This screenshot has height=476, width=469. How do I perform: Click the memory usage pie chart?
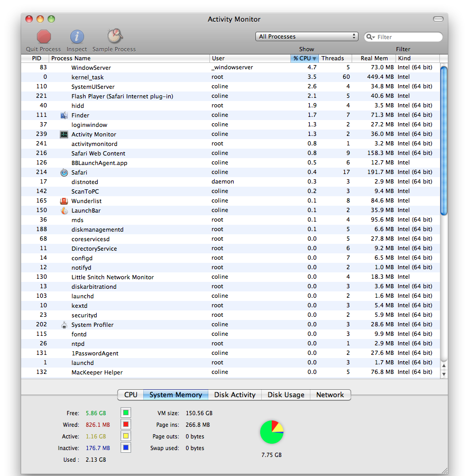[272, 432]
